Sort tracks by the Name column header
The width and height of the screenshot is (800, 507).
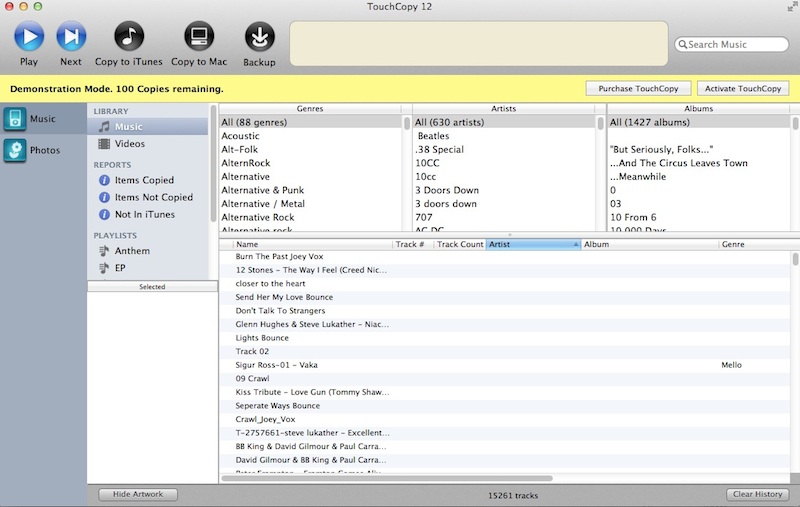310,244
